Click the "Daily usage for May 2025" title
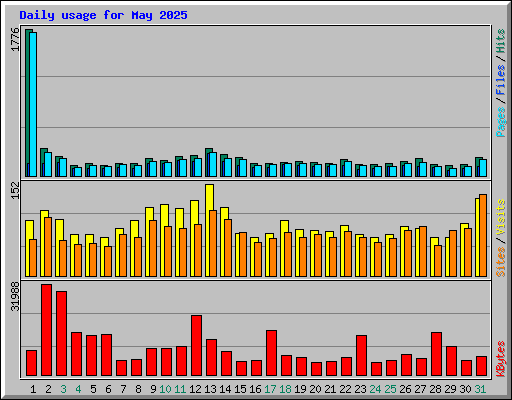Image resolution: width=512 pixels, height=400 pixels. point(103,15)
